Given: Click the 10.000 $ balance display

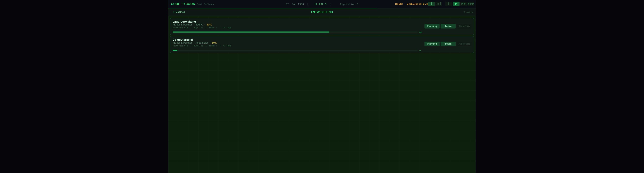Looking at the screenshot, I should point(320,4).
